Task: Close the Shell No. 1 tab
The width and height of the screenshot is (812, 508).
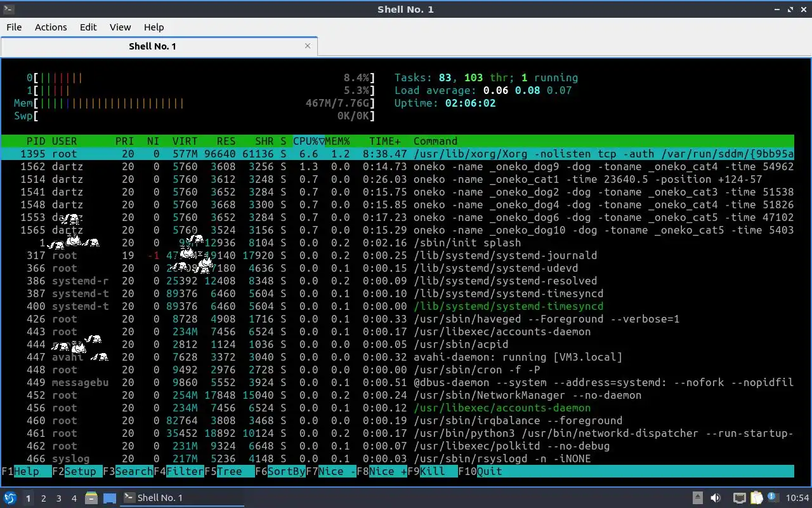Action: click(x=308, y=46)
